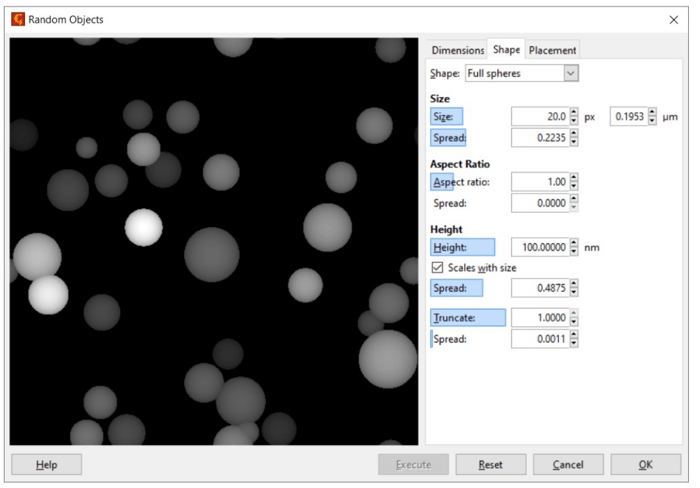Image resolution: width=700 pixels, height=488 pixels.
Task: Switch to the Dimensions tab
Action: pos(457,50)
